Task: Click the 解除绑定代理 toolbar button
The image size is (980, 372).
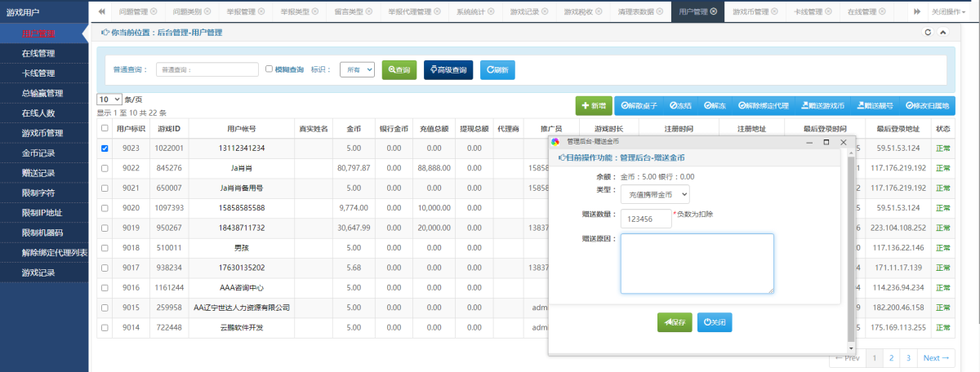Action: click(763, 105)
